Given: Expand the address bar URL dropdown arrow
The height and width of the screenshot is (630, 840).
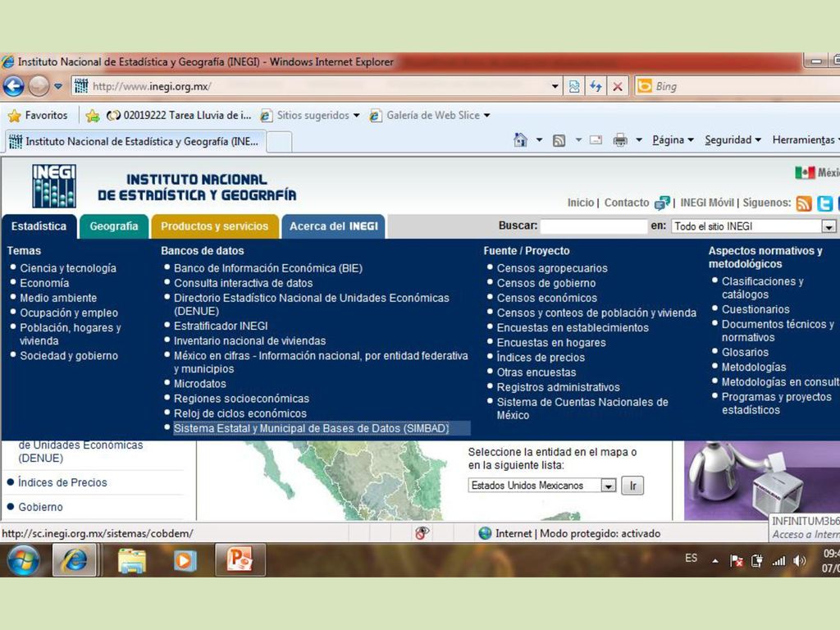Looking at the screenshot, I should (x=555, y=86).
